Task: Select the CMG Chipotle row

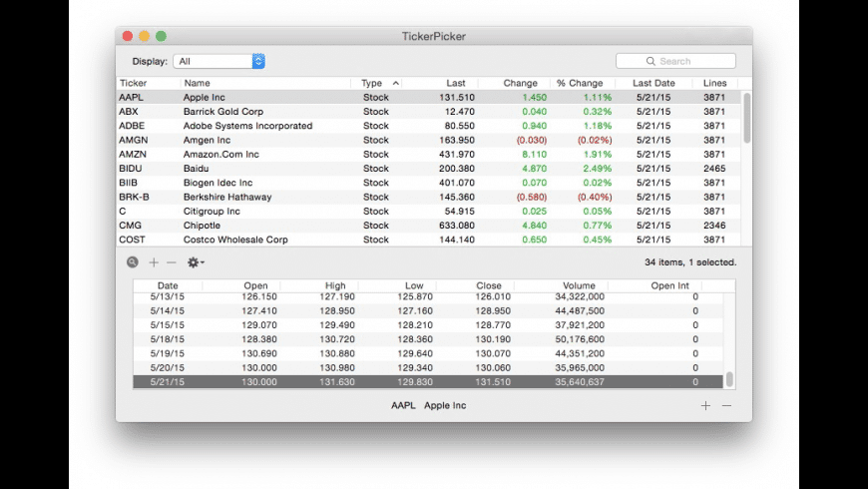Action: [428, 226]
